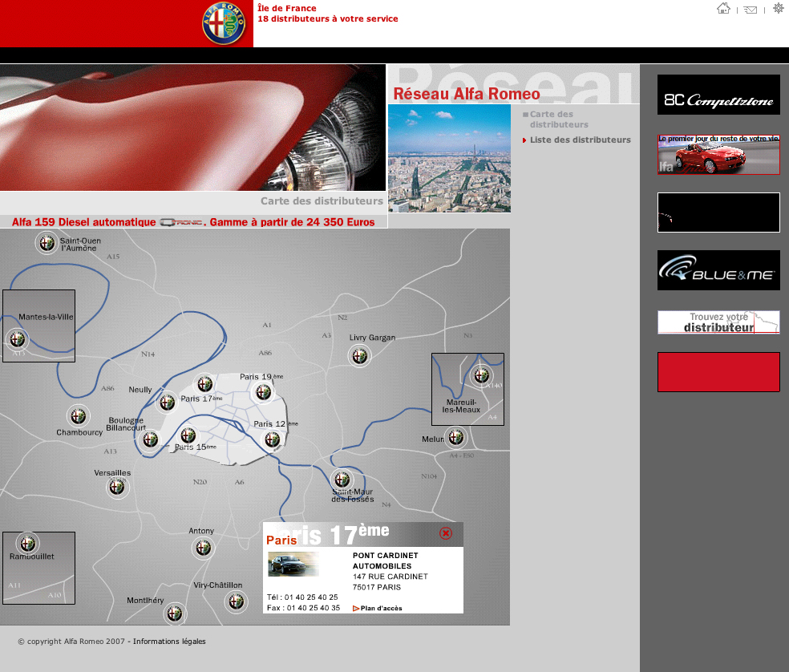The width and height of the screenshot is (789, 672).
Task: Click the '75017 PARIS' postal line
Action: click(376, 587)
